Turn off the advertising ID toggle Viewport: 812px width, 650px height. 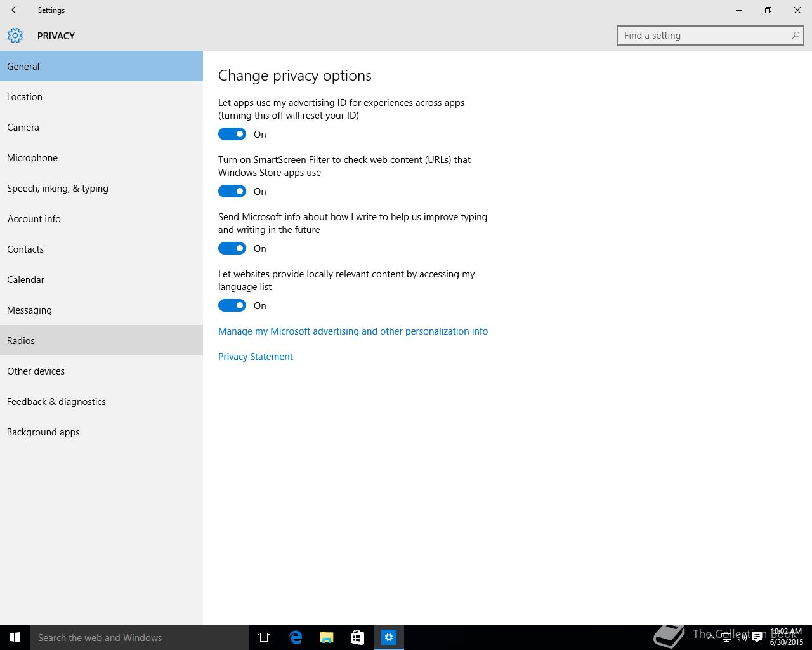pos(232,134)
